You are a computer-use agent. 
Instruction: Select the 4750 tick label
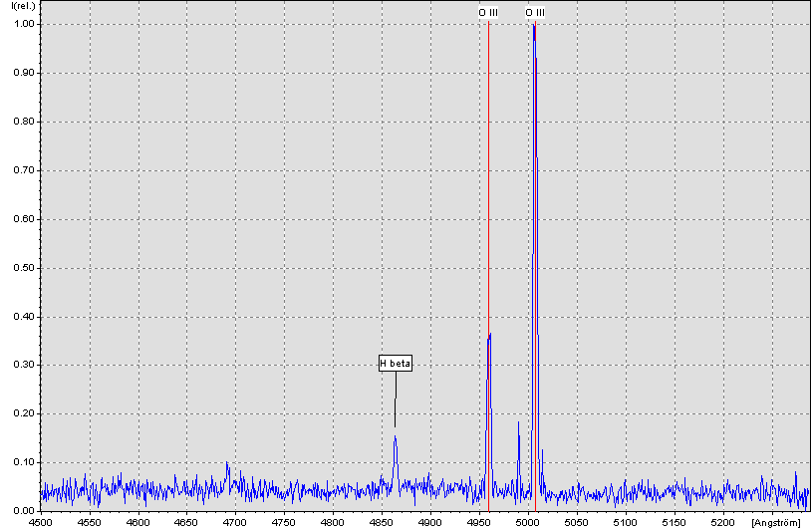click(284, 521)
